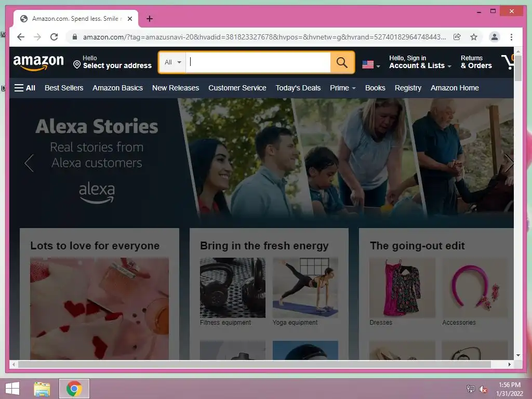Click Select your address link

point(117,65)
